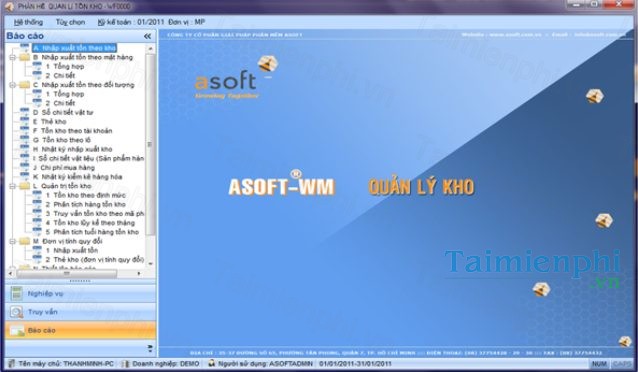The image size is (638, 372).
Task: Click report icon of 2 Phân tích hàng tồn kho
Action: click(x=37, y=204)
